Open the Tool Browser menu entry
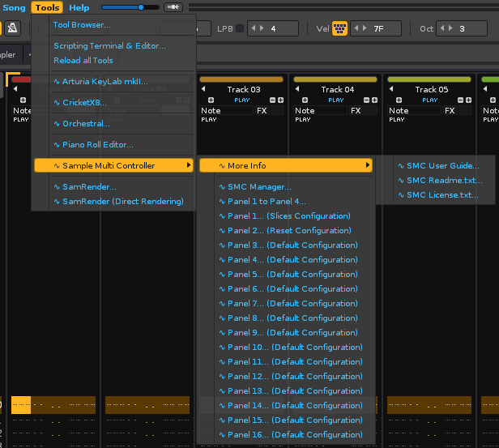 pos(82,24)
